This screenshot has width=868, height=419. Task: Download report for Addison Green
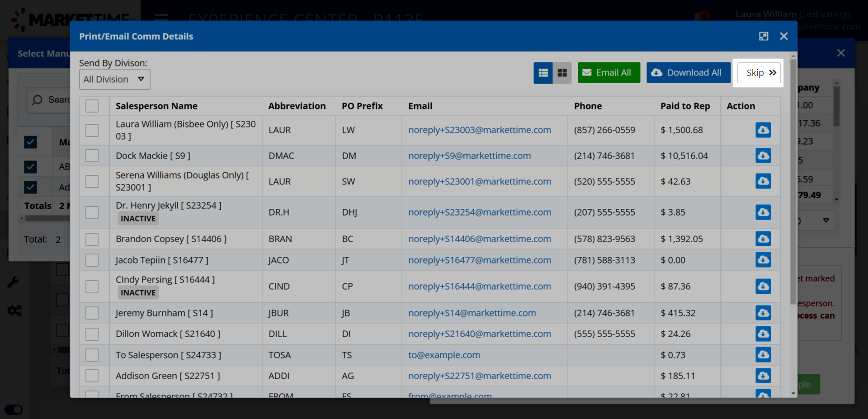click(763, 376)
